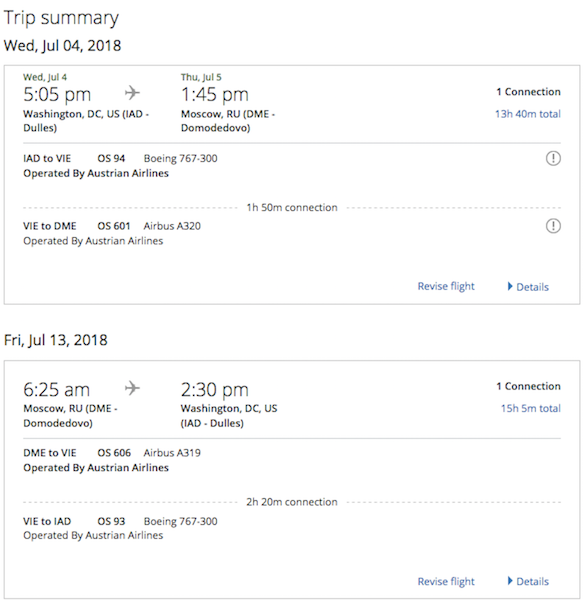The width and height of the screenshot is (585, 600).
Task: Click the 5:05 pm departure time
Action: (x=57, y=95)
